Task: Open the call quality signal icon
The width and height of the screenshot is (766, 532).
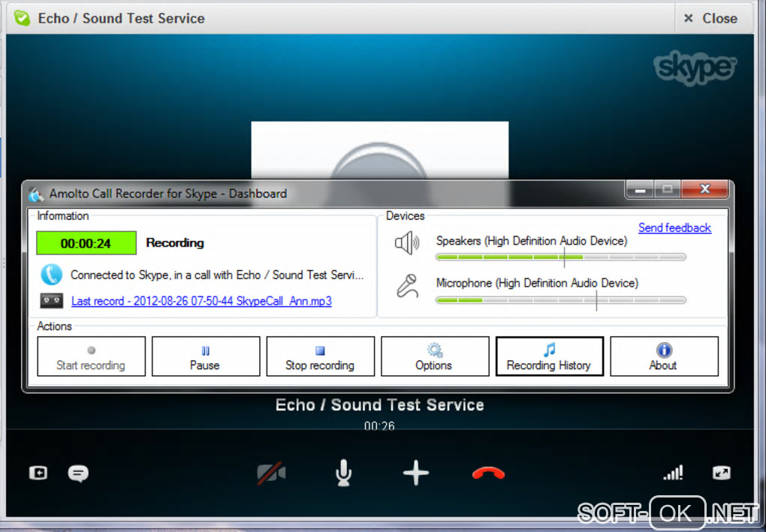Action: [x=673, y=473]
